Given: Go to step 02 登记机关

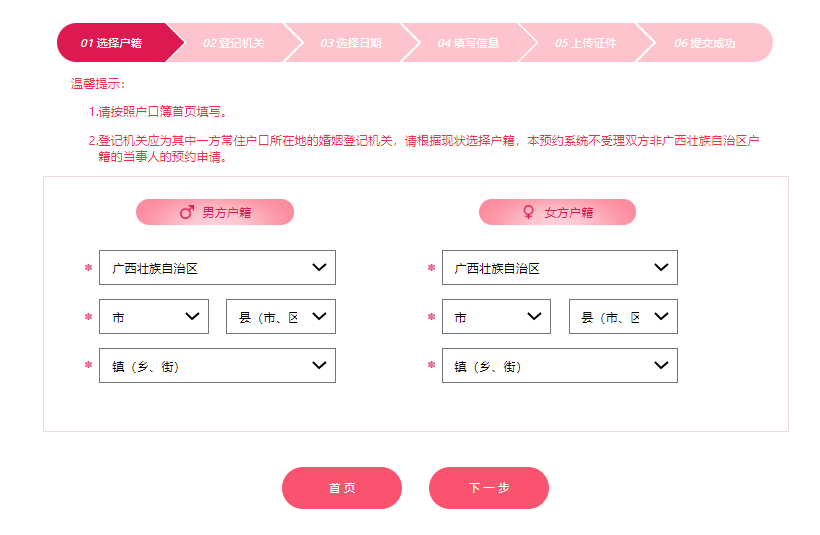Looking at the screenshot, I should click(234, 43).
